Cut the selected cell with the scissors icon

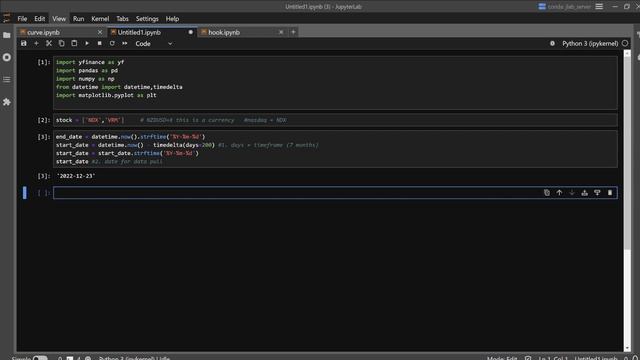49,43
